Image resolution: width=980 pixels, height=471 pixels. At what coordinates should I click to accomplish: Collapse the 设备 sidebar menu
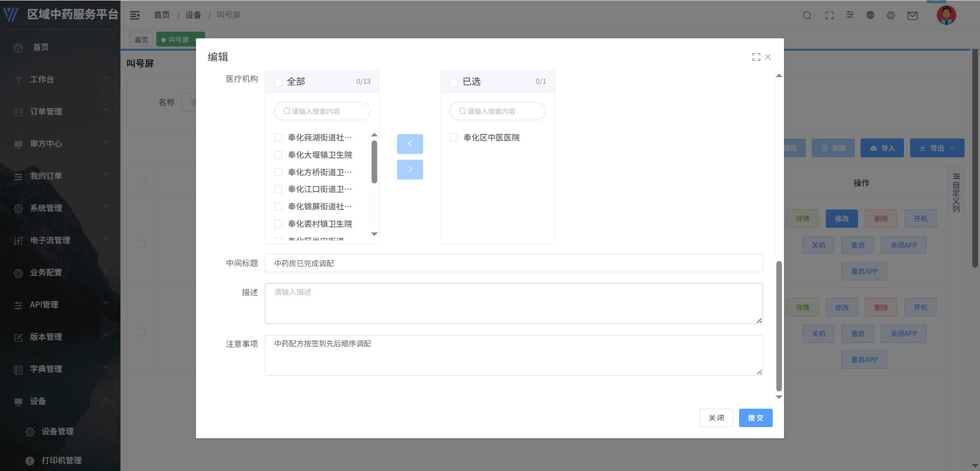[x=60, y=401]
